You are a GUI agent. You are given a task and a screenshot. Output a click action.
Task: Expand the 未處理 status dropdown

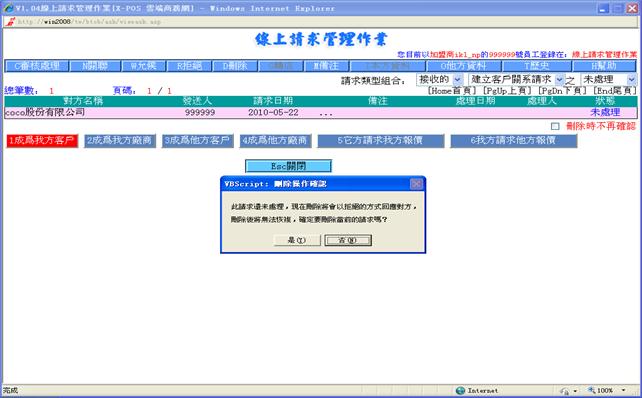pos(609,79)
